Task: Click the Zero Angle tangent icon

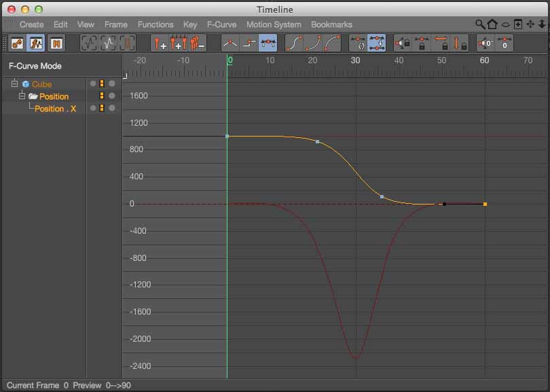Action: click(x=485, y=43)
